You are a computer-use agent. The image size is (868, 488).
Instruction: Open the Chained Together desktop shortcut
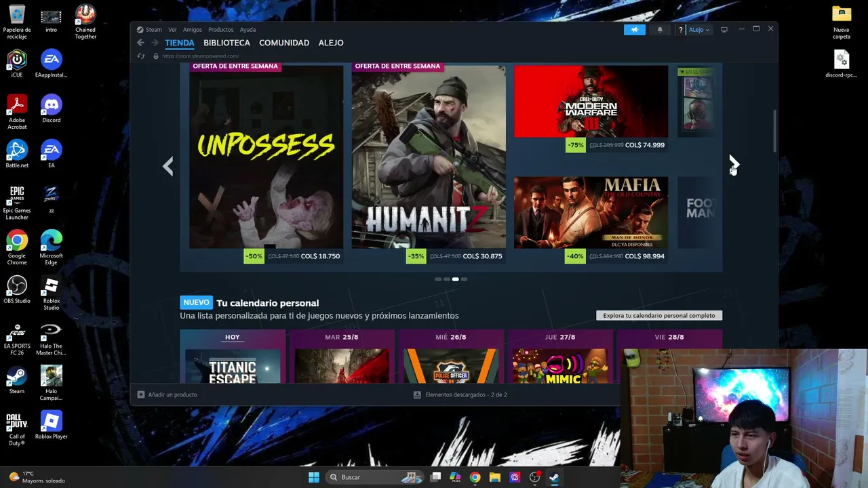click(85, 22)
